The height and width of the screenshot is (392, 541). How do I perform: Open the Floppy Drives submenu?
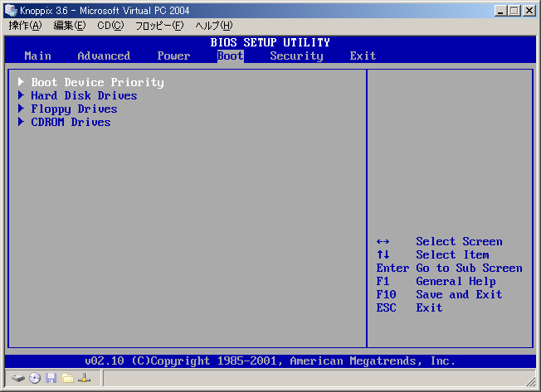[x=74, y=109]
